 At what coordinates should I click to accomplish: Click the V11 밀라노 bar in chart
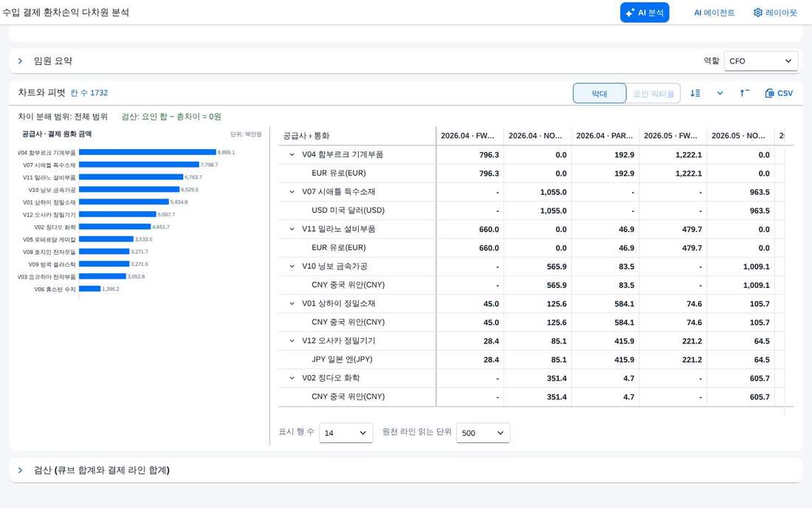pyautogui.click(x=131, y=177)
